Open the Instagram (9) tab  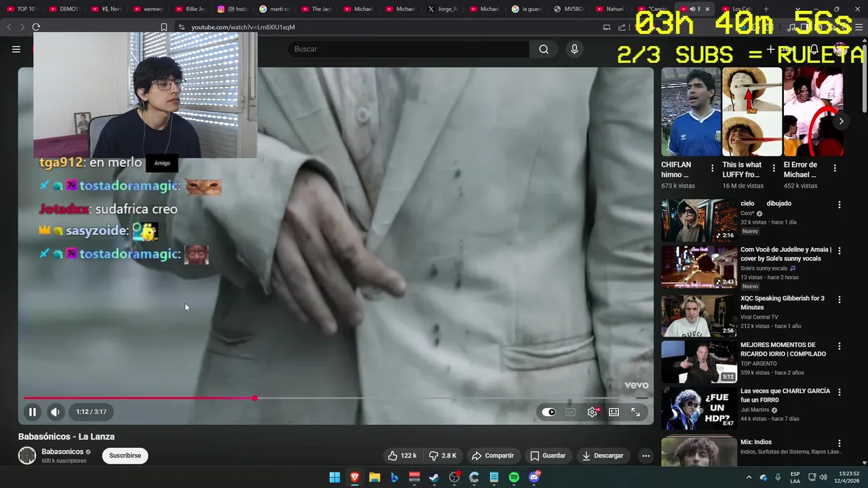click(x=232, y=9)
